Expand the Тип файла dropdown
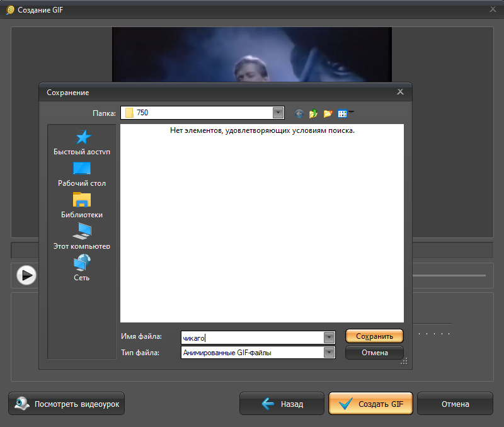Image resolution: width=504 pixels, height=427 pixels. tap(329, 353)
